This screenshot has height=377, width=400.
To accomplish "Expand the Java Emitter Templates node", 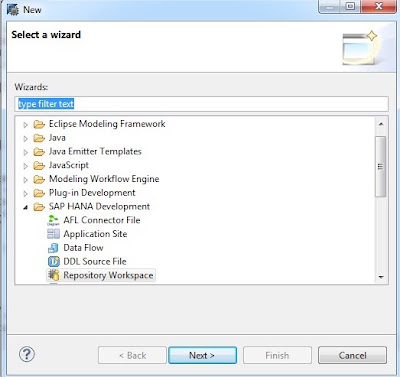I will click(x=25, y=152).
